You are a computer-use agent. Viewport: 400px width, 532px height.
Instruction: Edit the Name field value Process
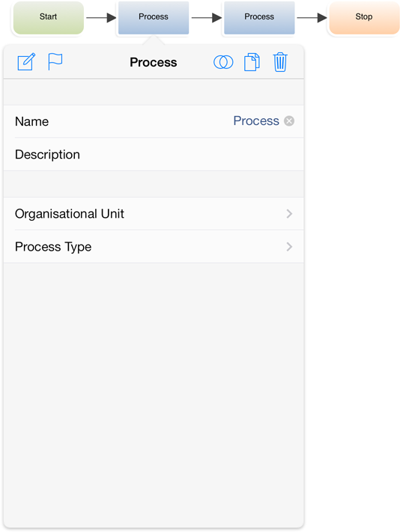[256, 120]
